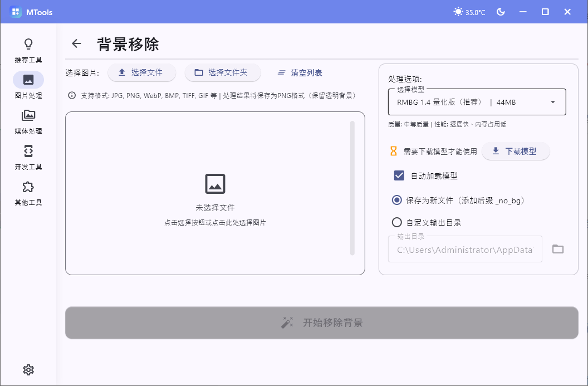588x386 pixels.
Task: Select 保存为新文件 save option
Action: [396, 200]
